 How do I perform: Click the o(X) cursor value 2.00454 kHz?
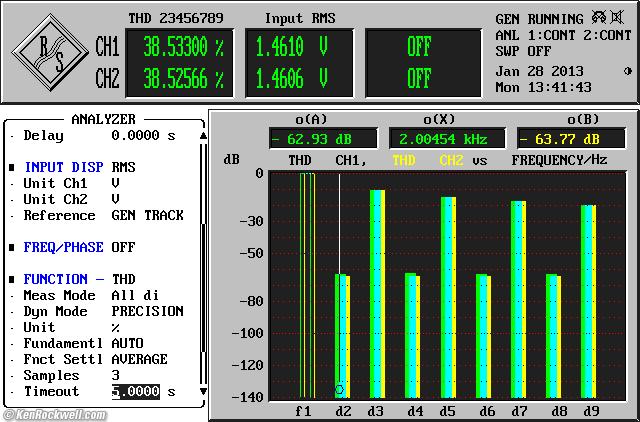click(x=447, y=139)
